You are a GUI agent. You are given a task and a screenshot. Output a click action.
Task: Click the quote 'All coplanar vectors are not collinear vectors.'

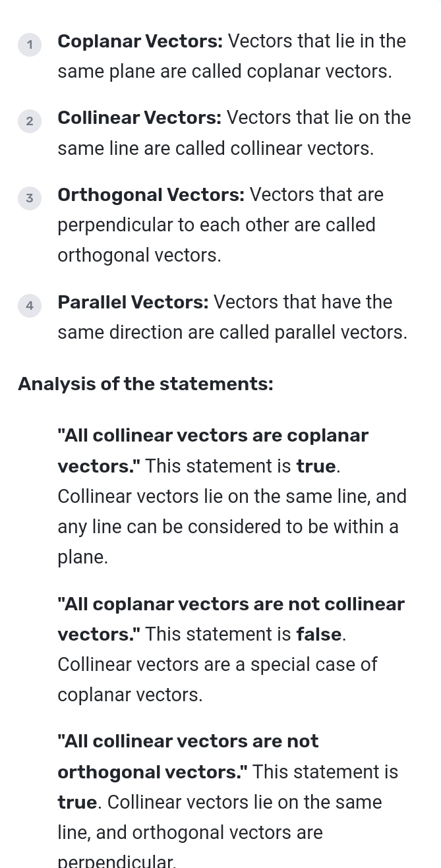[231, 604]
